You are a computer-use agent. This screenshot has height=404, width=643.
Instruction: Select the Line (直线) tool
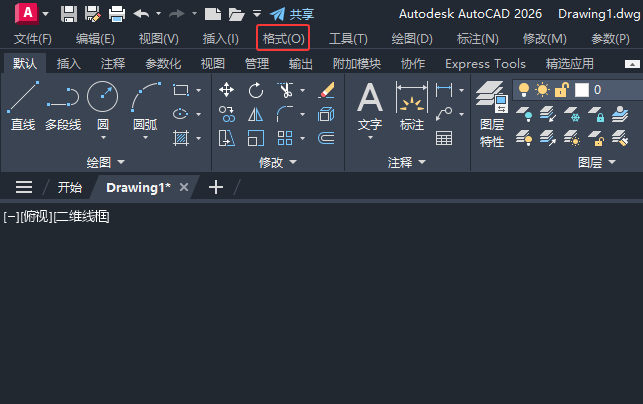[23, 106]
